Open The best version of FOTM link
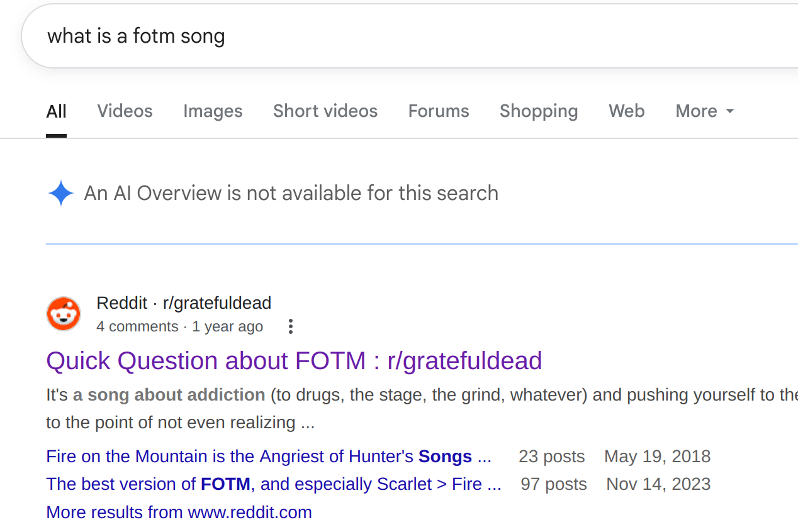This screenshot has height=532, width=798. [273, 484]
